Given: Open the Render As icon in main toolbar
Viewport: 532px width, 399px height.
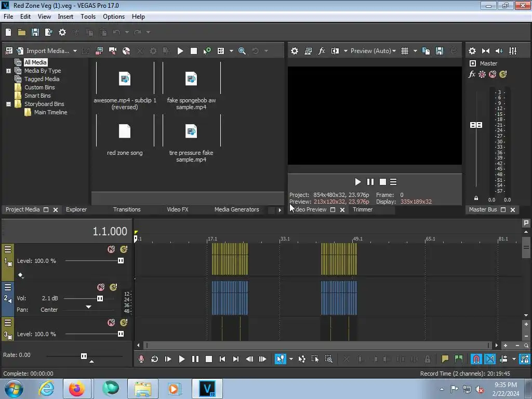Looking at the screenshot, I should click(x=48, y=32).
